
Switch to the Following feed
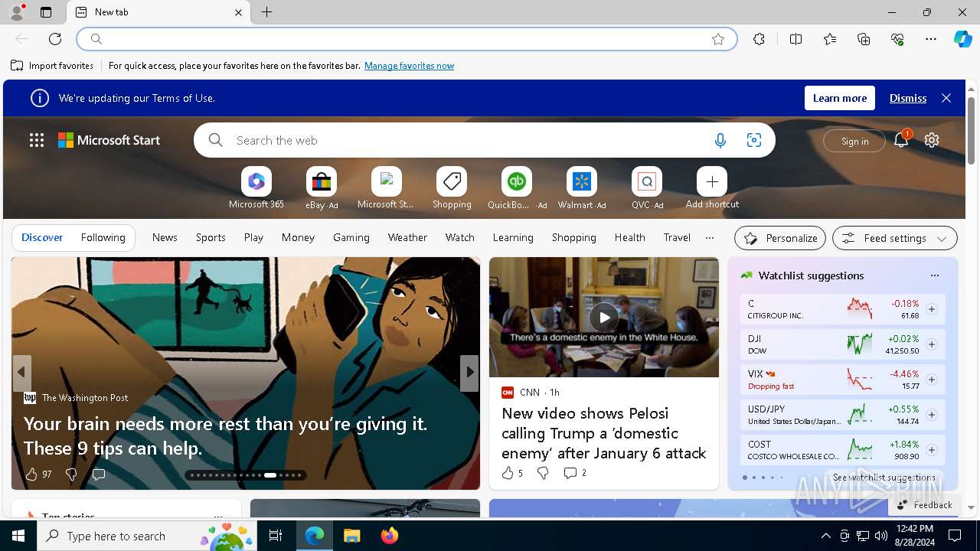click(103, 238)
